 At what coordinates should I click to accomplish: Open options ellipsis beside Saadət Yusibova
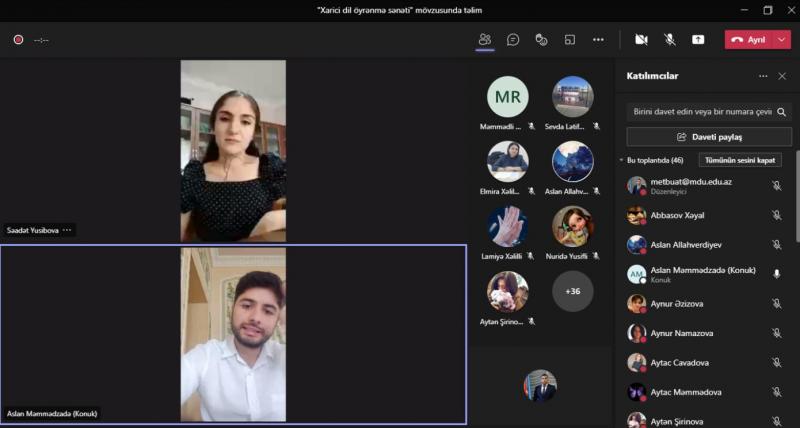tap(67, 230)
